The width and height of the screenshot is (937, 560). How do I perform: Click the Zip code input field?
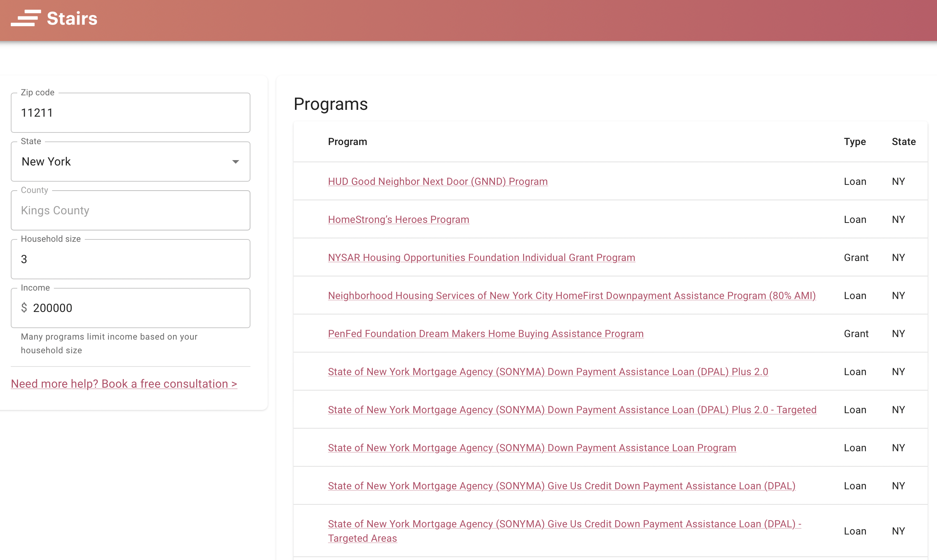tap(130, 113)
